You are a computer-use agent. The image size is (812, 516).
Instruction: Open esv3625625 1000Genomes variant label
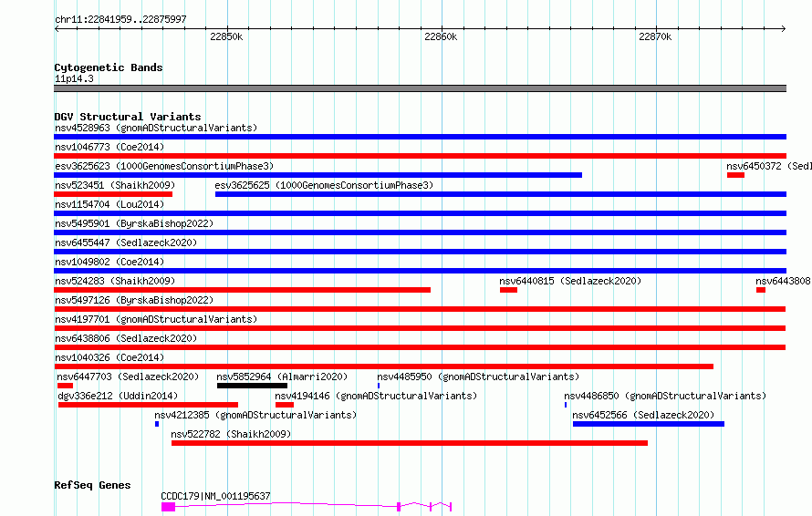tap(324, 185)
